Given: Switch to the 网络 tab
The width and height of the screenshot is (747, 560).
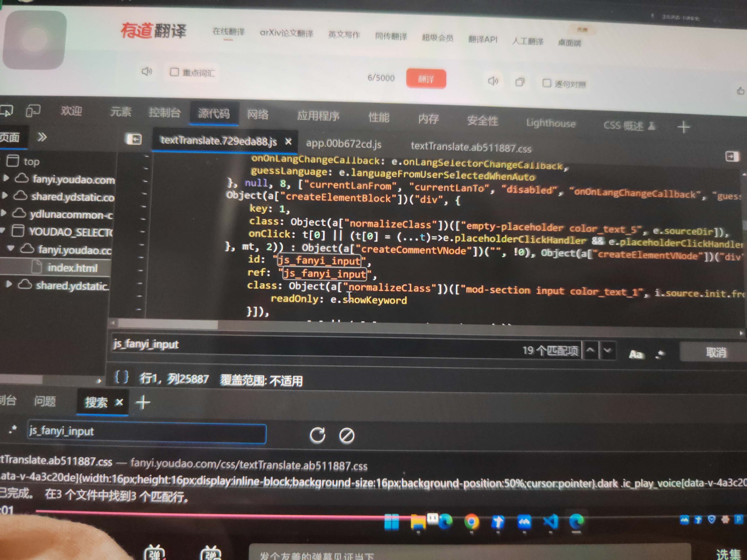Looking at the screenshot, I should point(258,114).
